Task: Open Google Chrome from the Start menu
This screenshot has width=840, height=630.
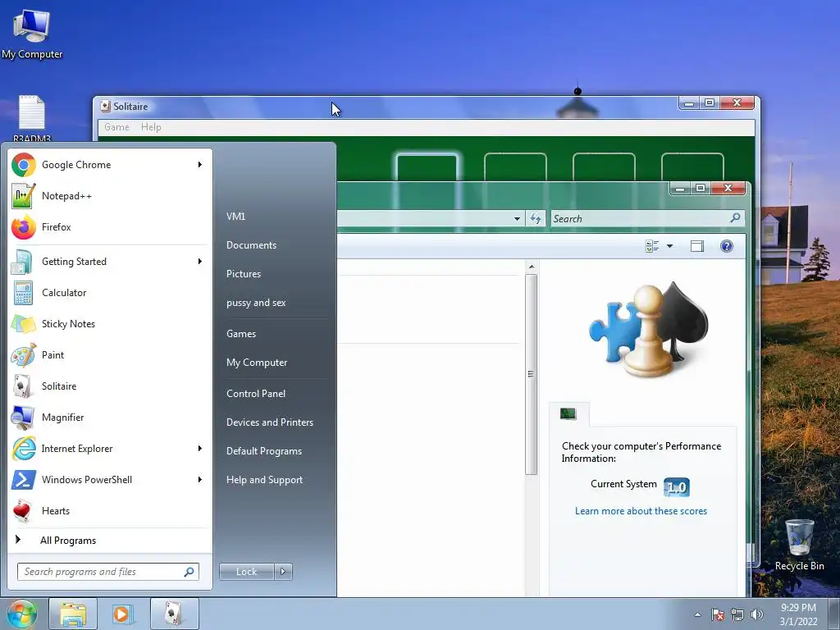Action: click(x=109, y=165)
